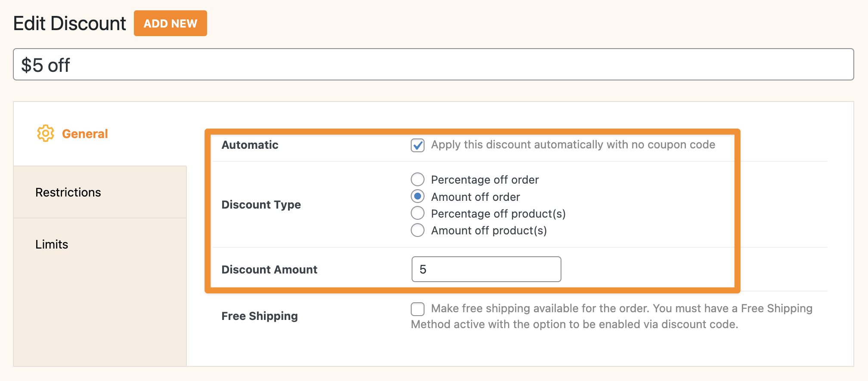Choose Amount off product(s) option

[x=417, y=230]
